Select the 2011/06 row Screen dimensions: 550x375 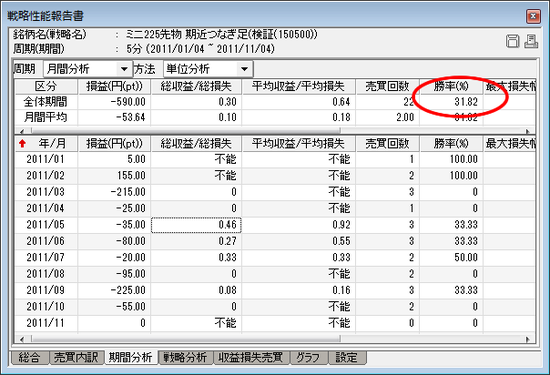pos(275,241)
